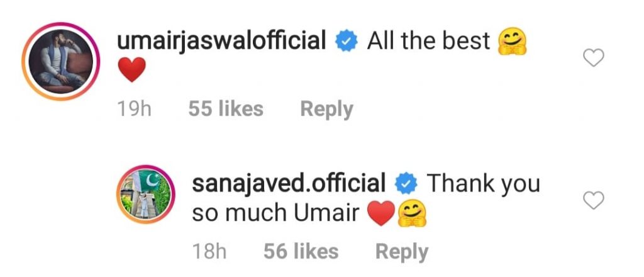Click verified badge beside umairjaswalofficial
This screenshot has height=277, width=644.
pyautogui.click(x=347, y=42)
